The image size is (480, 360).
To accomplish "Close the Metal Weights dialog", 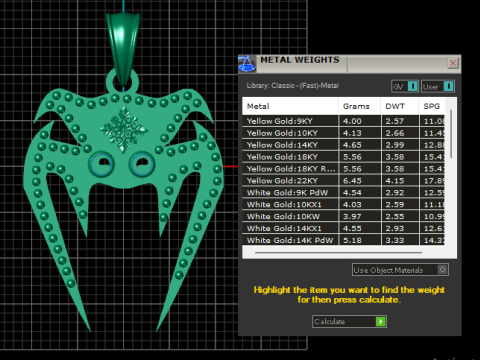I will coord(453,63).
